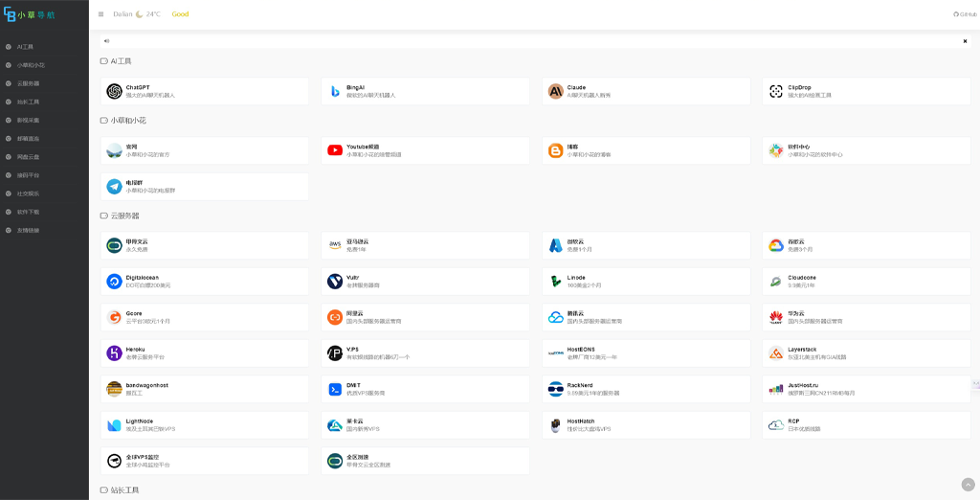Image resolution: width=980 pixels, height=500 pixels.
Task: Open the Claude AI icon
Action: (x=555, y=91)
